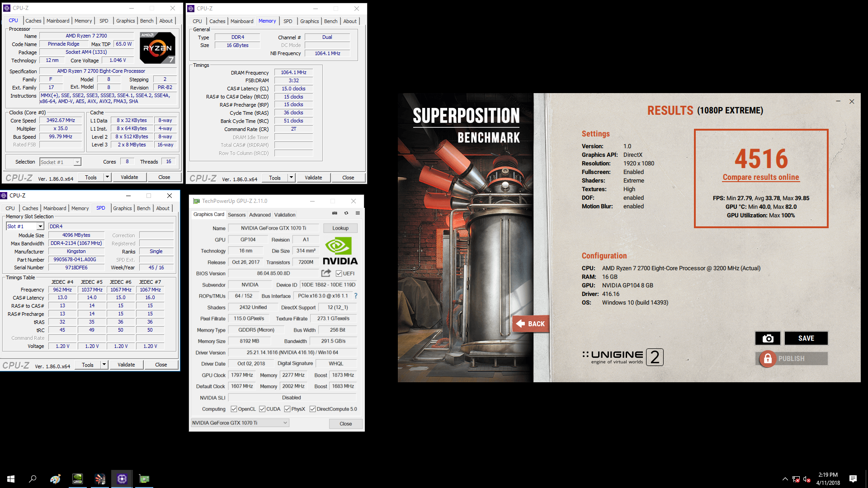The height and width of the screenshot is (488, 868).
Task: Show hidden tray icons chevron
Action: coord(785,479)
